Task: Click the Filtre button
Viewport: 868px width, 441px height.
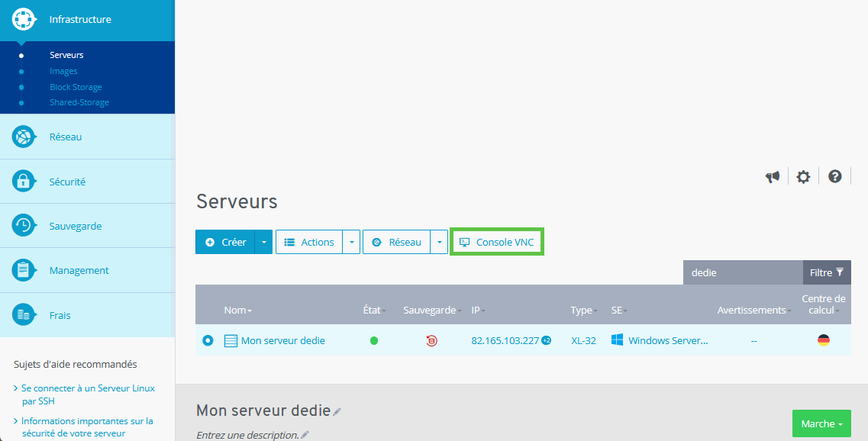Action: pyautogui.click(x=827, y=272)
